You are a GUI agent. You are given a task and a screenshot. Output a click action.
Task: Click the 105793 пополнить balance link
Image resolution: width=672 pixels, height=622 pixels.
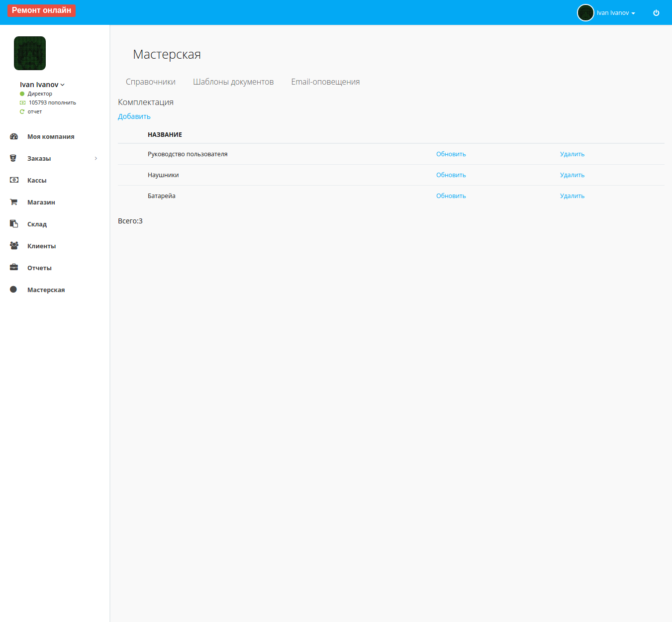pos(52,103)
